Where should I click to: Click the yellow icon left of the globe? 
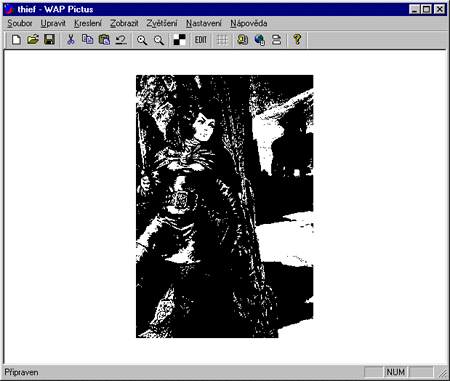[x=243, y=40]
